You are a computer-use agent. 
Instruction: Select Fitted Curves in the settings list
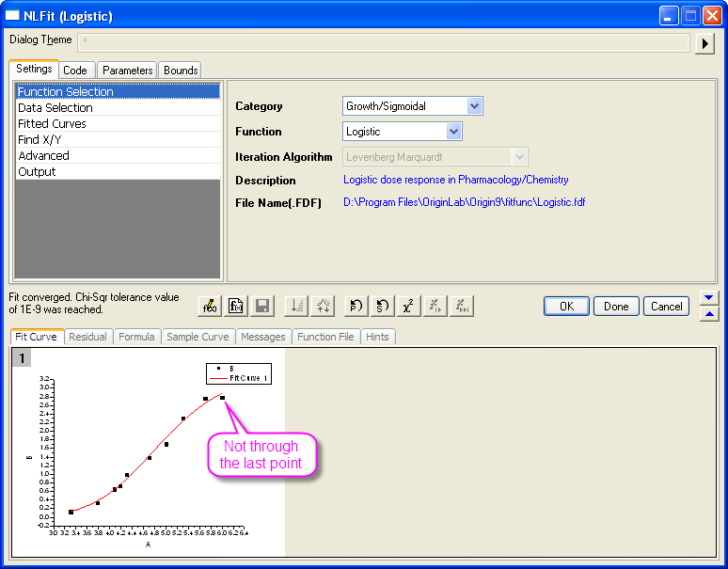pyautogui.click(x=52, y=124)
